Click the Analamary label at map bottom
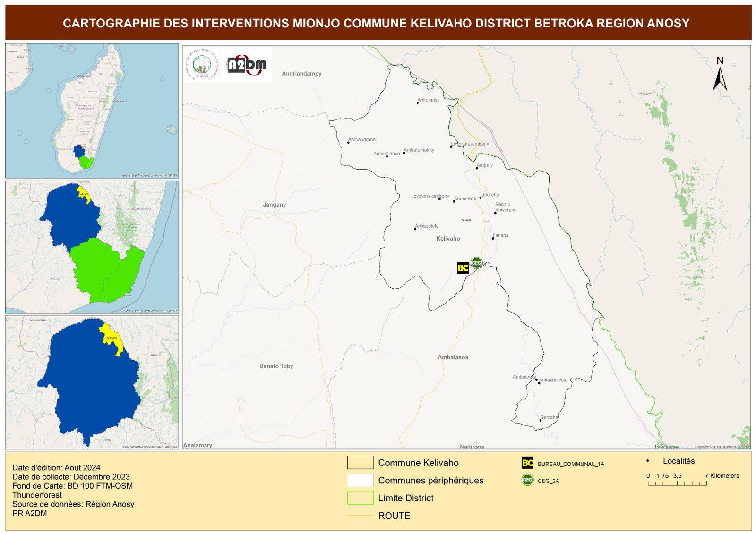This screenshot has height=534, width=756. [x=198, y=445]
